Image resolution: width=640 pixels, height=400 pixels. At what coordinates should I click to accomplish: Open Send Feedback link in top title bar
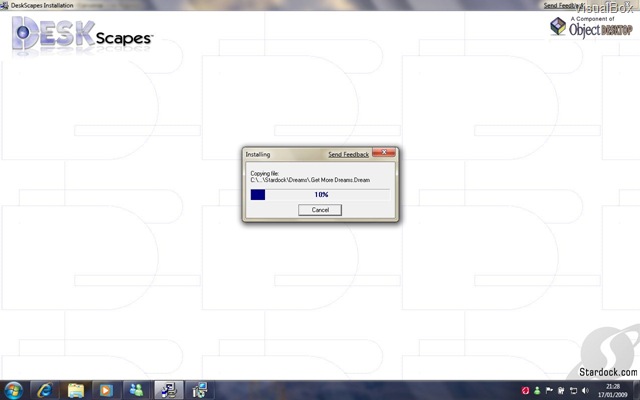tap(562, 5)
